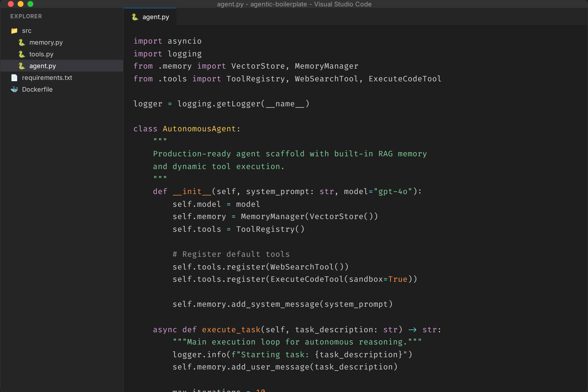Click the 'Main execution loop' docstring
The height and width of the screenshot is (392, 588).
coord(297,342)
